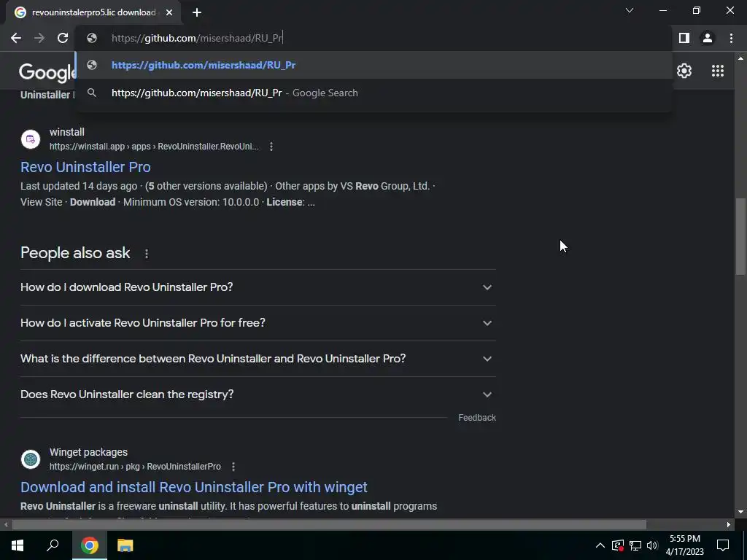Expand How do I download Revo Uninstaller Pro?
Screen dimensions: 747x560
(x=258, y=287)
